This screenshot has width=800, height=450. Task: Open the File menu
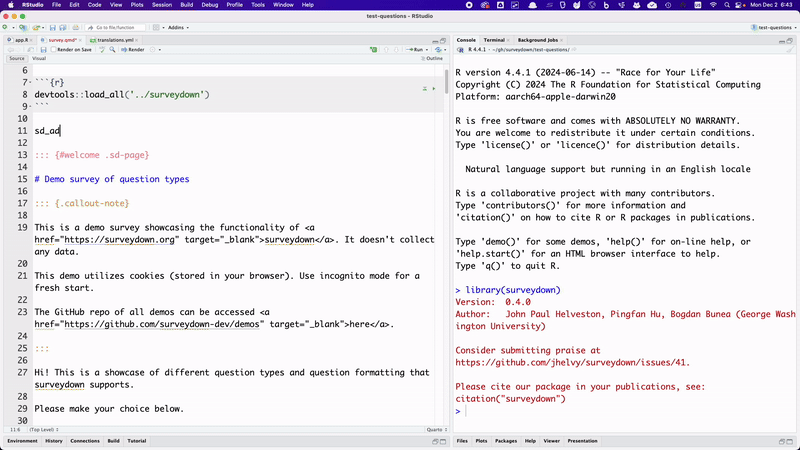56,5
